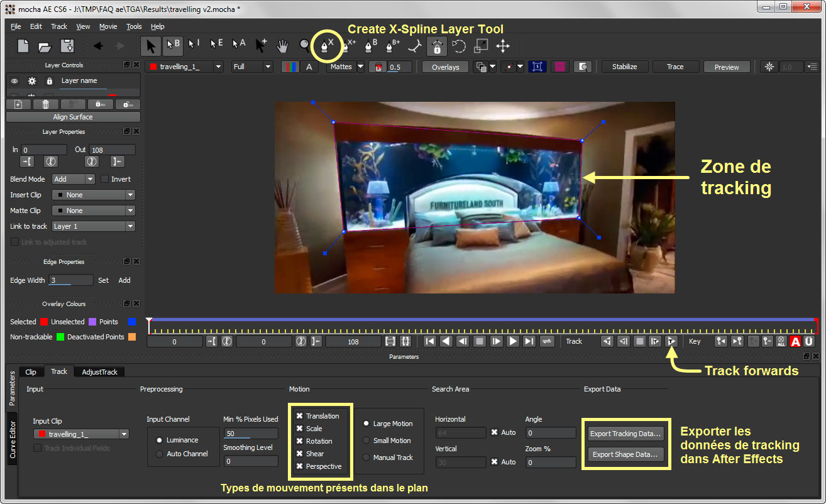Open the Mattes dropdown arrow

tap(361, 67)
